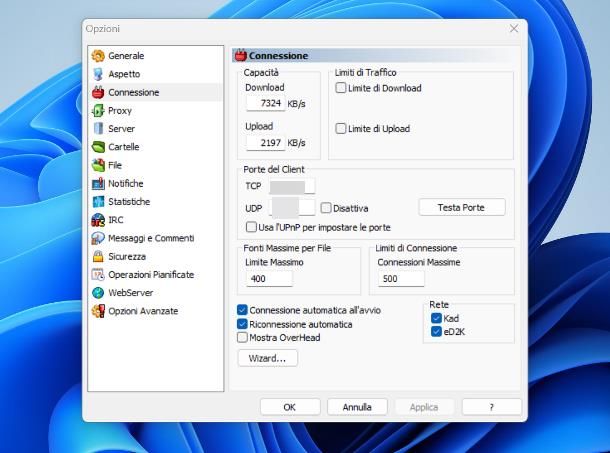Click the green Cartelle folder icon
The height and width of the screenshot is (453, 610).
tap(98, 147)
